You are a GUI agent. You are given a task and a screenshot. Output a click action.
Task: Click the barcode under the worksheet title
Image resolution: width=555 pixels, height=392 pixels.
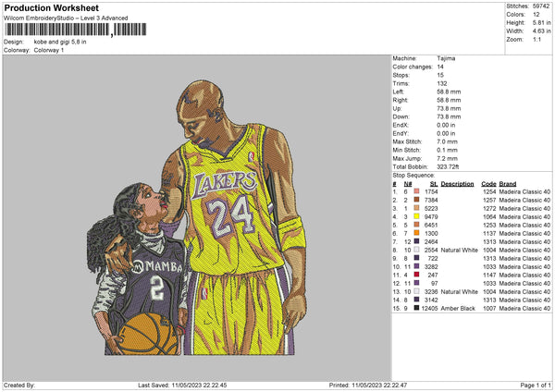click(76, 30)
